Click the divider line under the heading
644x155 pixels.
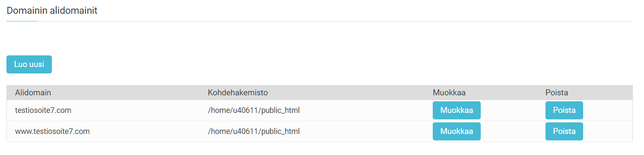pyautogui.click(x=320, y=21)
